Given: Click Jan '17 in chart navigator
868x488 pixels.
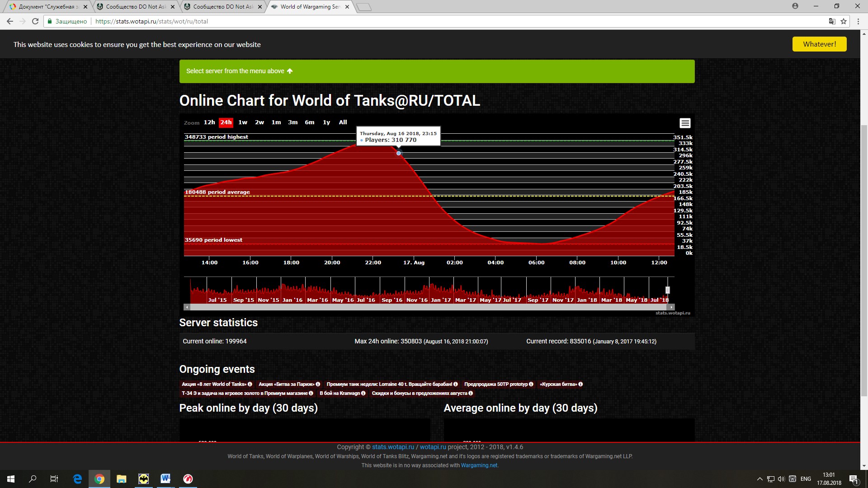Looking at the screenshot, I should coord(441,300).
